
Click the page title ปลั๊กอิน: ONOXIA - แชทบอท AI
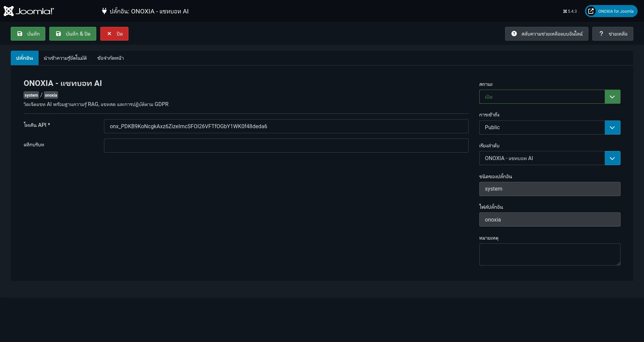(x=149, y=11)
